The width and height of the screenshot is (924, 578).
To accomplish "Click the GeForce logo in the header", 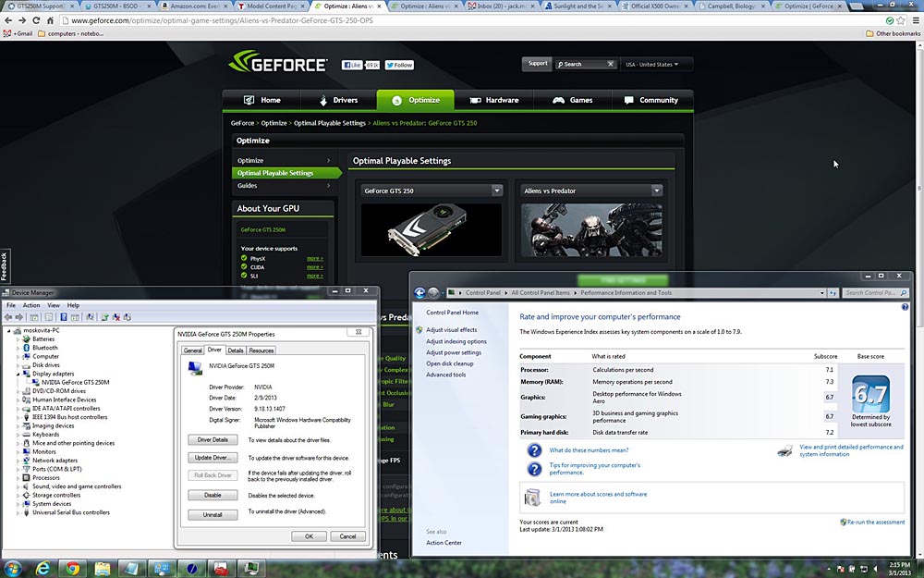I will [277, 64].
